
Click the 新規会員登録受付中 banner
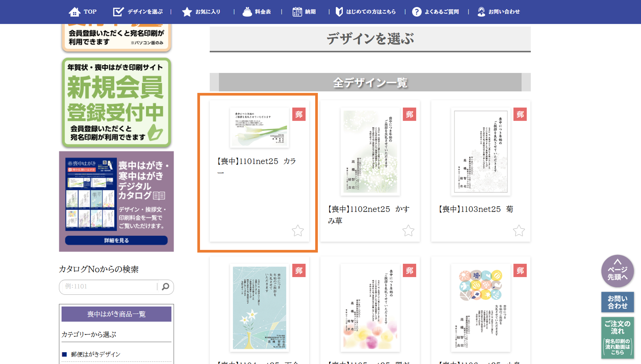point(116,102)
